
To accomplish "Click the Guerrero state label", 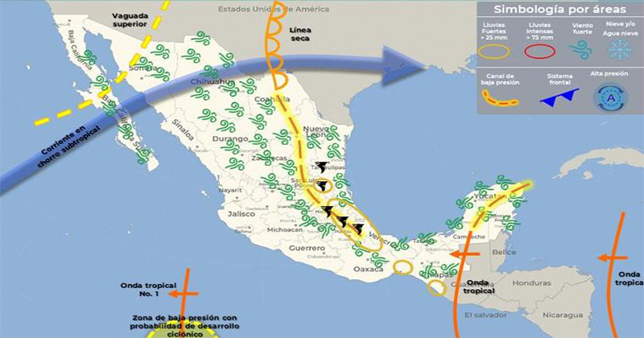I will coord(308,249).
